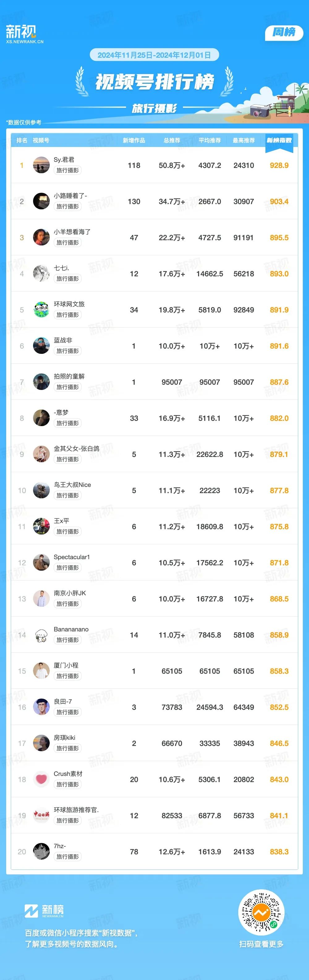Click the 新视 logo at top left
Viewport: 309px width, 980px height.
click(x=24, y=34)
